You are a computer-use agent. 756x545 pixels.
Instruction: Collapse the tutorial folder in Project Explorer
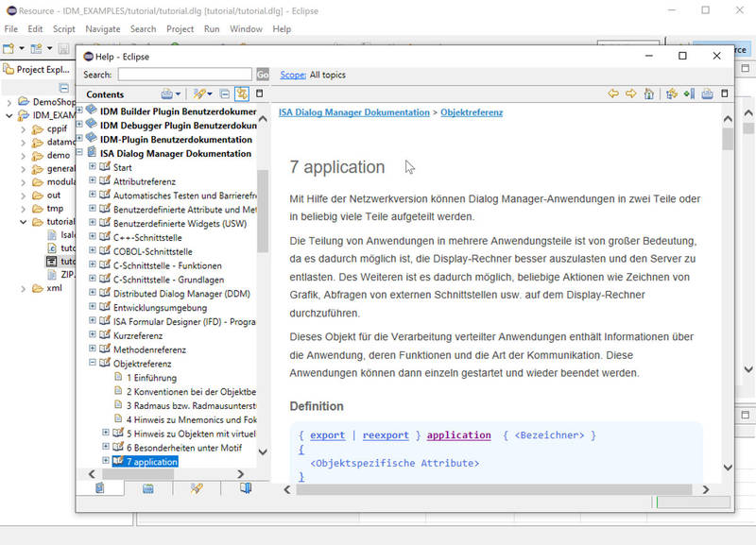pos(23,222)
